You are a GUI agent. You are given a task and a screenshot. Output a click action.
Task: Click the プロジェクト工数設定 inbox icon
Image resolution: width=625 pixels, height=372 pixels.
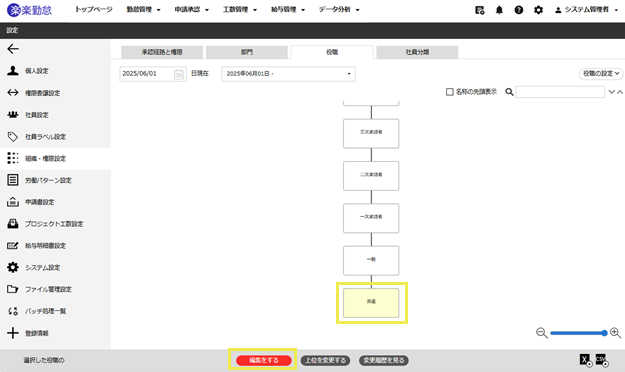coord(13,224)
